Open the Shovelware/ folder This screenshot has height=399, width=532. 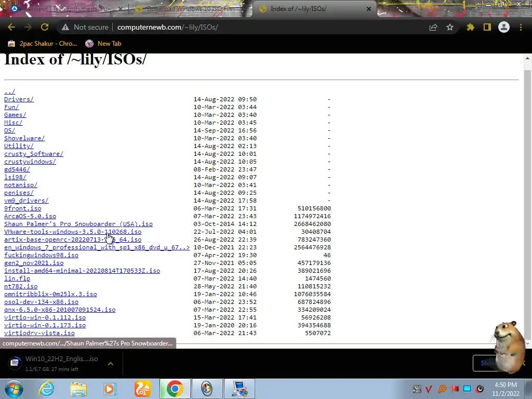[24, 138]
